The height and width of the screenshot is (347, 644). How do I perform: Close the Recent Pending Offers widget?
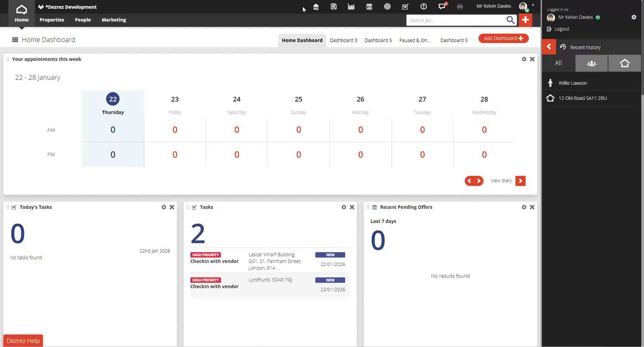point(532,207)
